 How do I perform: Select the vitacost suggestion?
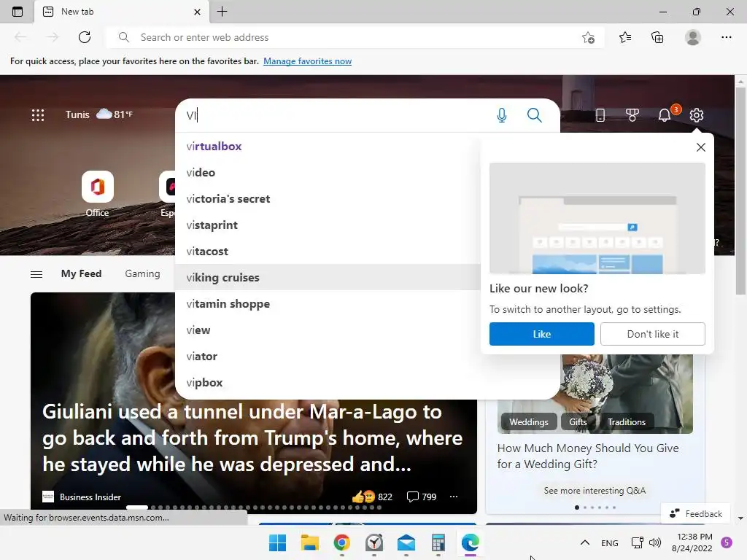(x=328, y=251)
